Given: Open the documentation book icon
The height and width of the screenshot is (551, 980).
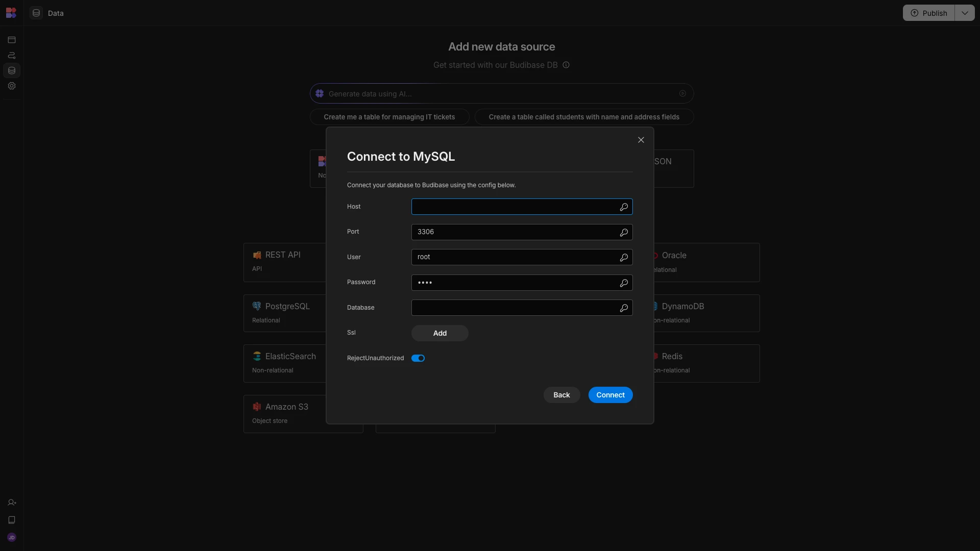Looking at the screenshot, I should 12,520.
